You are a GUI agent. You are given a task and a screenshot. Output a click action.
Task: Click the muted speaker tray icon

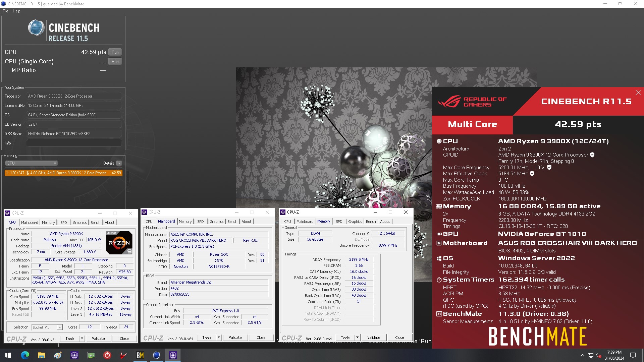(x=599, y=355)
